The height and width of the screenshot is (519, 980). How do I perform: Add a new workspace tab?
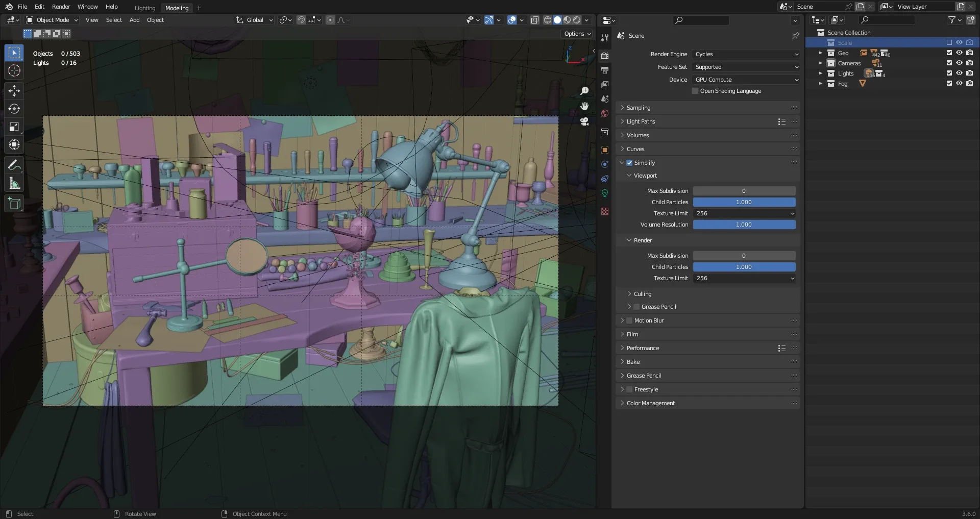click(199, 8)
